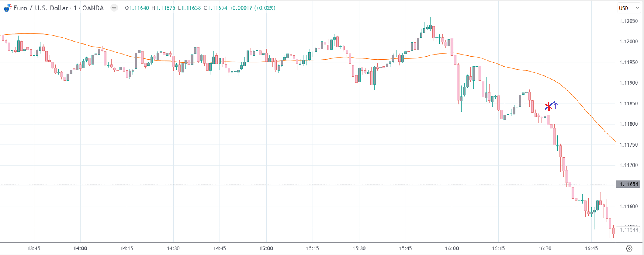Click the 1.11654 current price label

[x=629, y=184]
